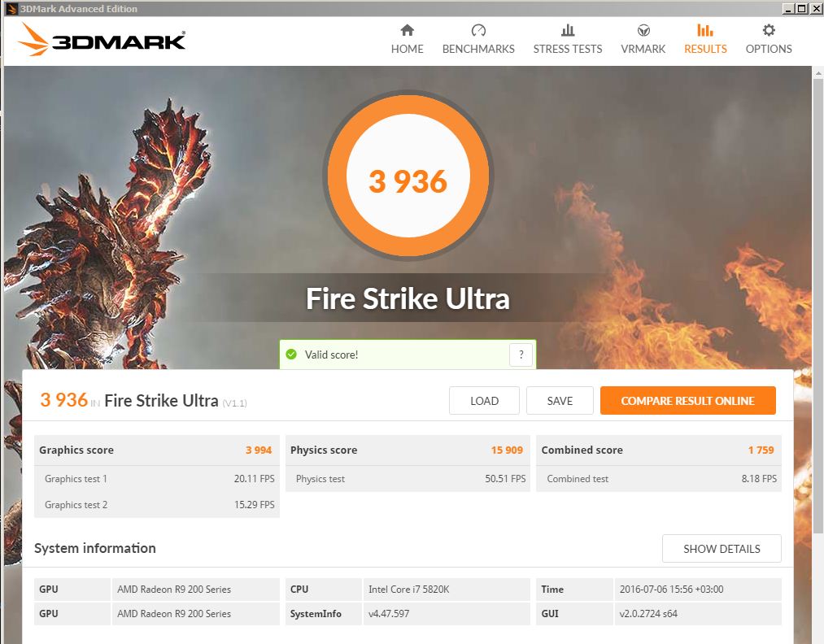
Task: Click the 3DMark logo
Action: tap(102, 39)
